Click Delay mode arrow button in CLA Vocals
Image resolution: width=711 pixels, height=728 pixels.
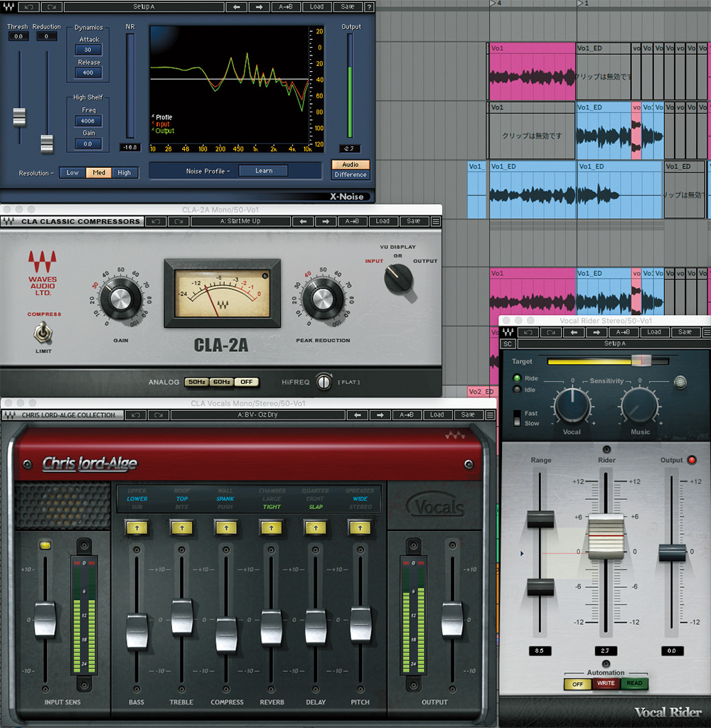(316, 528)
